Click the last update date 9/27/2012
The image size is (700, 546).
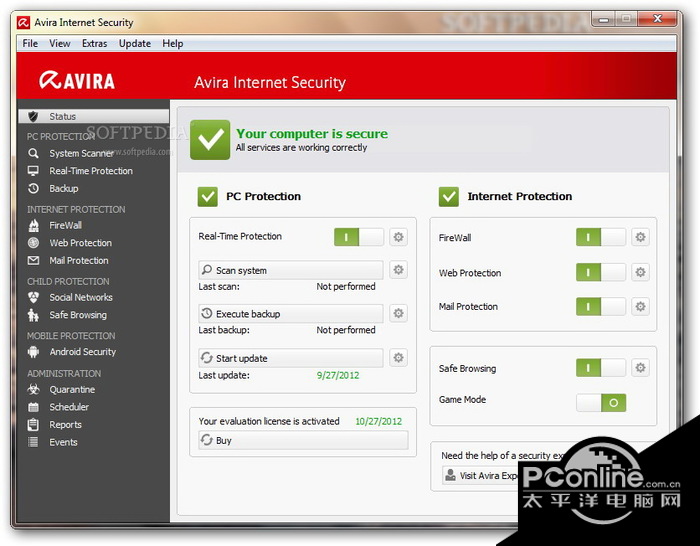(x=338, y=375)
